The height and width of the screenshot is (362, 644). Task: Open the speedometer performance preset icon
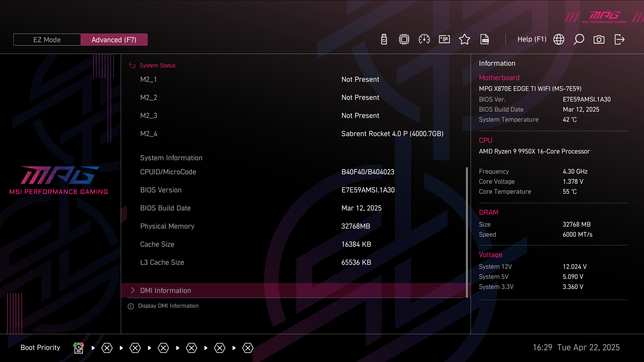[424, 39]
